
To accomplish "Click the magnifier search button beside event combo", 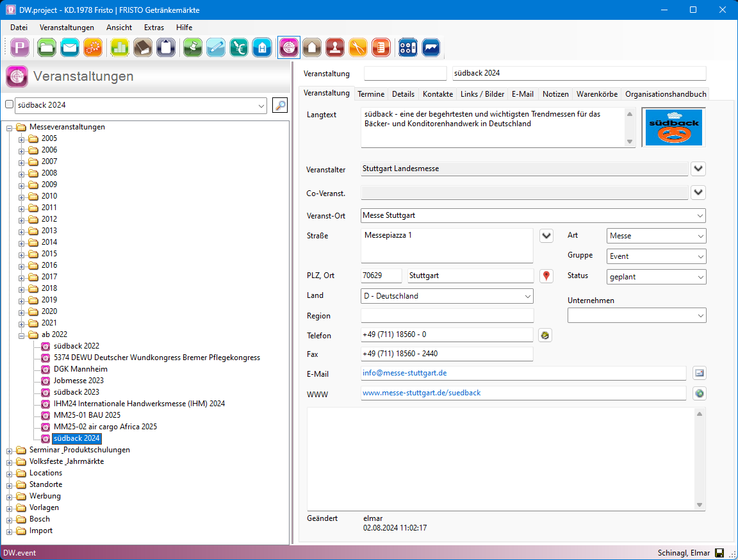I will tap(280, 106).
